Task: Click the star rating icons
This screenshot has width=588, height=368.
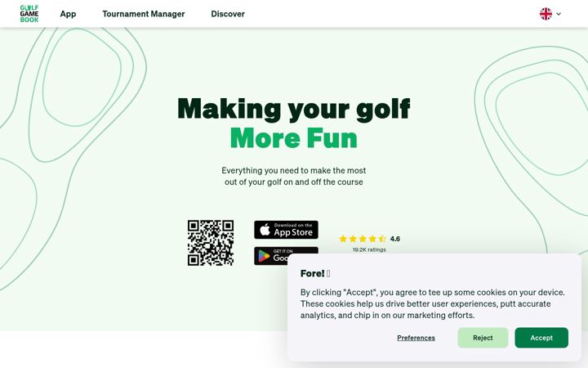Action: (x=363, y=239)
